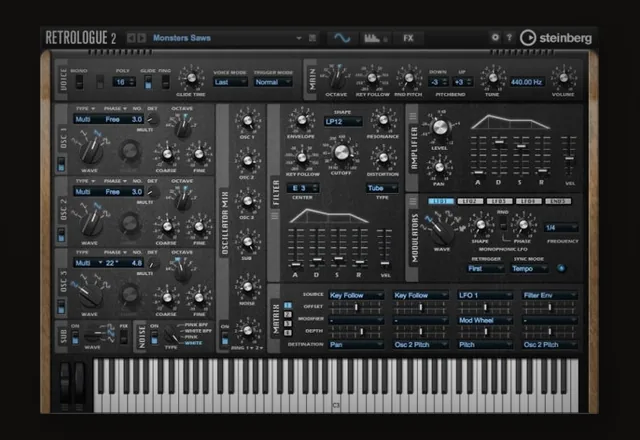Load the next preset with the right arrow
The height and width of the screenshot is (440, 640).
click(141, 38)
